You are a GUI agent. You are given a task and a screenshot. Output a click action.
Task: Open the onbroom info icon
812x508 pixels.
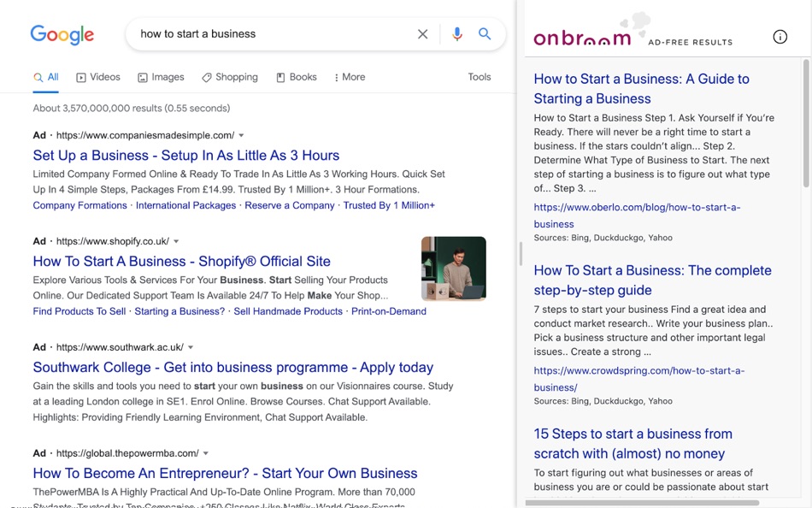click(780, 37)
